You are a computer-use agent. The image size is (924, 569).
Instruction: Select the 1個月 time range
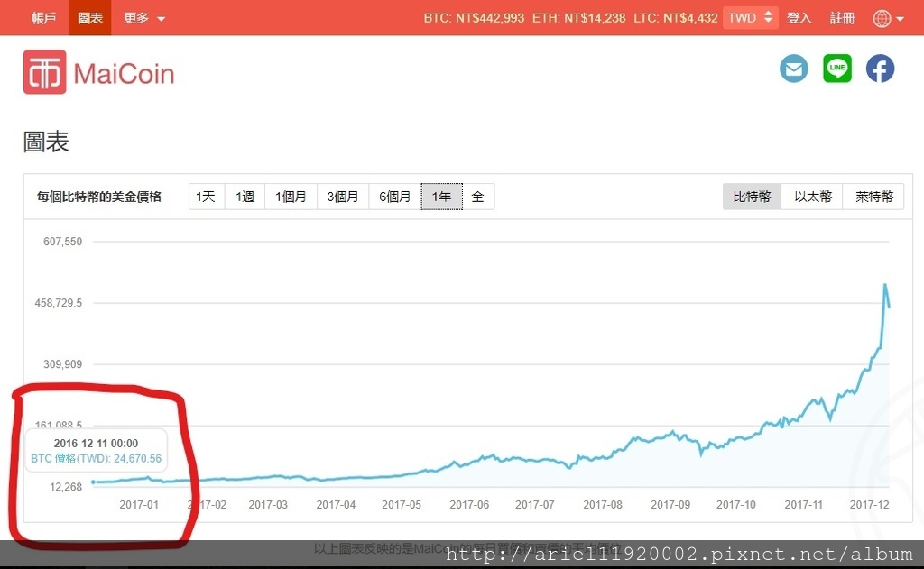click(x=291, y=197)
